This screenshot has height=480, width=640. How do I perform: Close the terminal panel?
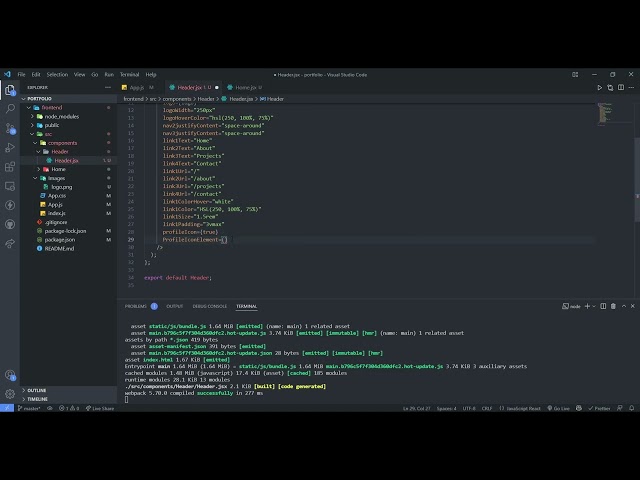(633, 306)
